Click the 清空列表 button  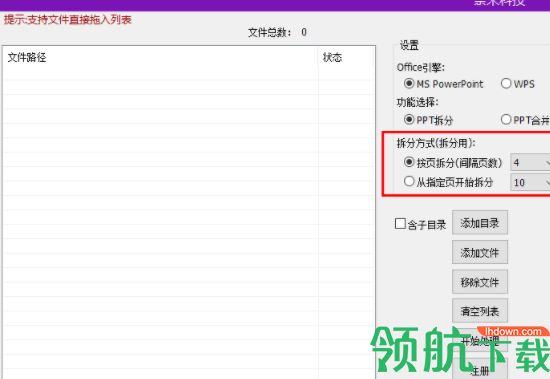[479, 311]
